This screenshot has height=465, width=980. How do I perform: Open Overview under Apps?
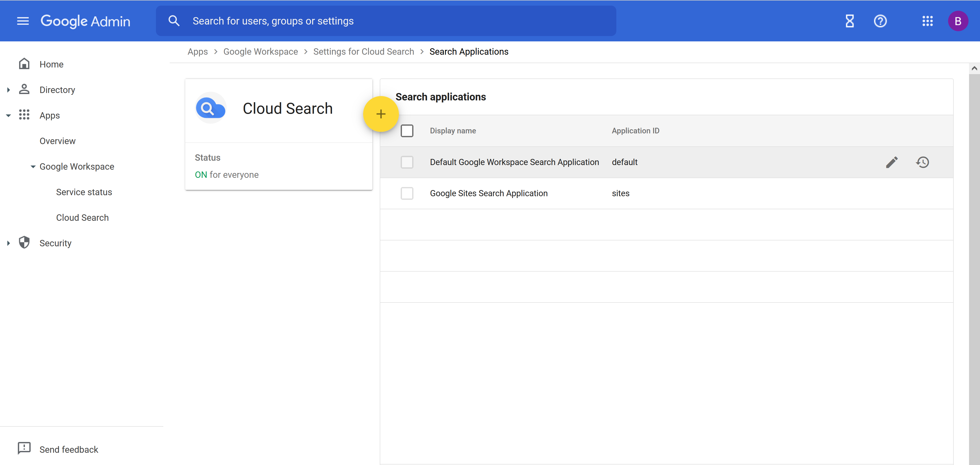tap(57, 141)
